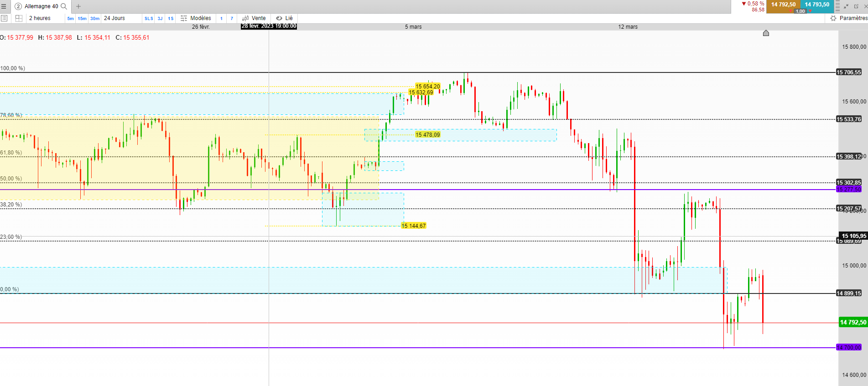Click the 12 mars date on time axis
This screenshot has width=868, height=386.
(x=628, y=27)
